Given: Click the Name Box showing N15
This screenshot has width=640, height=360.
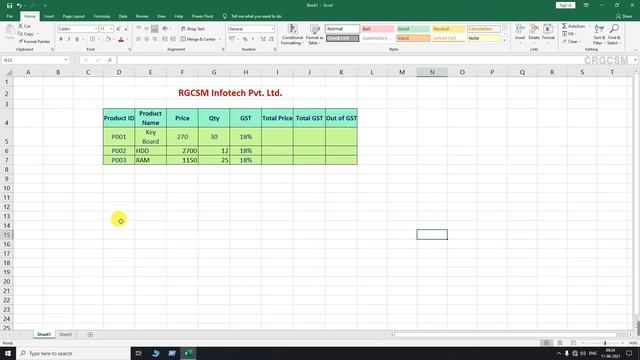Looking at the screenshot, I should click(x=35, y=60).
